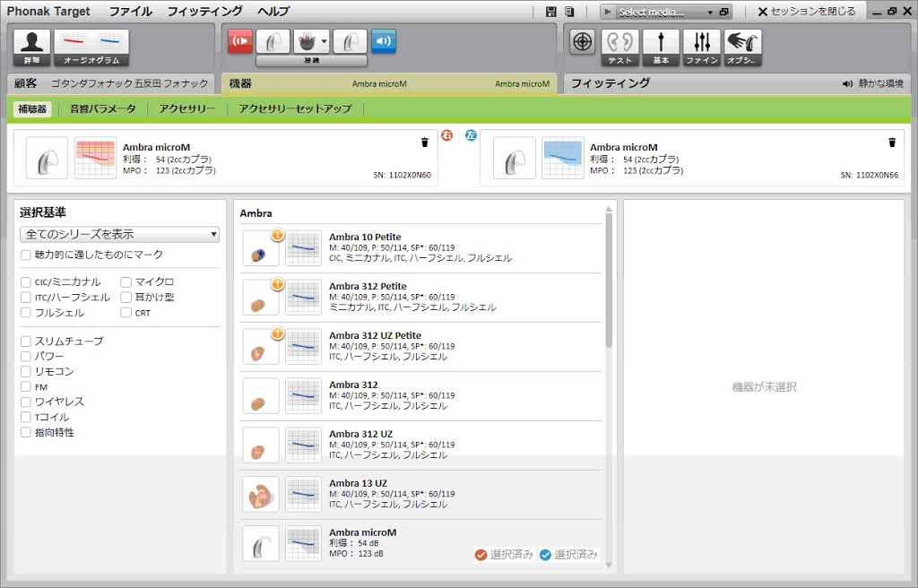Select the 音響パラメータ sub-tab
Image resolution: width=918 pixels, height=588 pixels.
(102, 108)
